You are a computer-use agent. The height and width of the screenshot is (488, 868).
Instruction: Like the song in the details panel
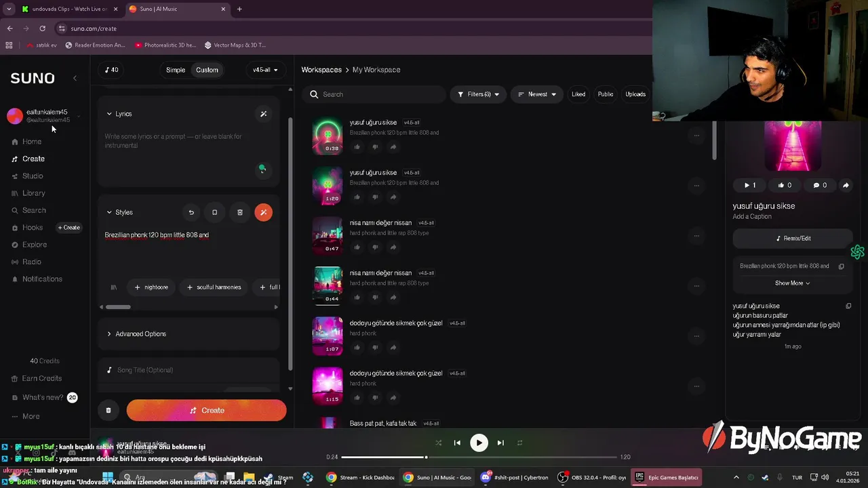pyautogui.click(x=785, y=185)
